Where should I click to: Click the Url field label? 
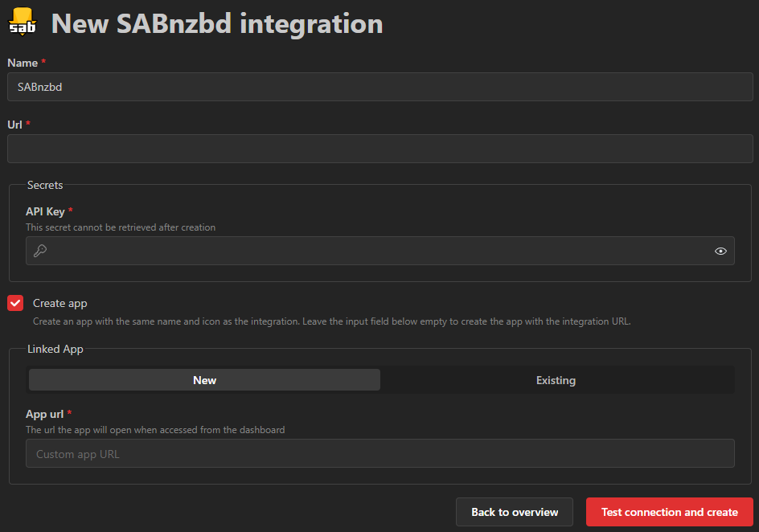coord(15,124)
